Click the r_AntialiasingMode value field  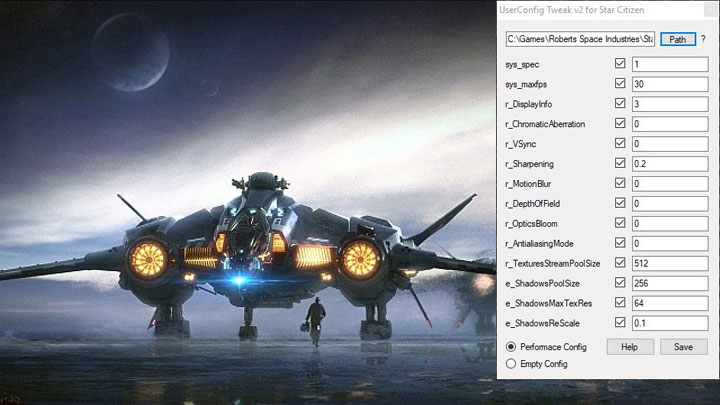tap(670, 243)
